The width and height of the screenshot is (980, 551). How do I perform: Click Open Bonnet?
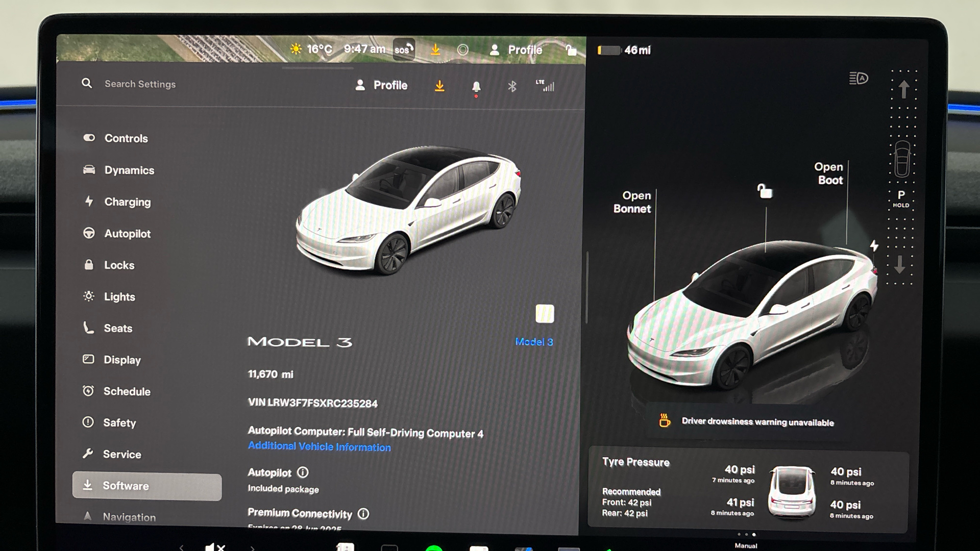click(632, 202)
